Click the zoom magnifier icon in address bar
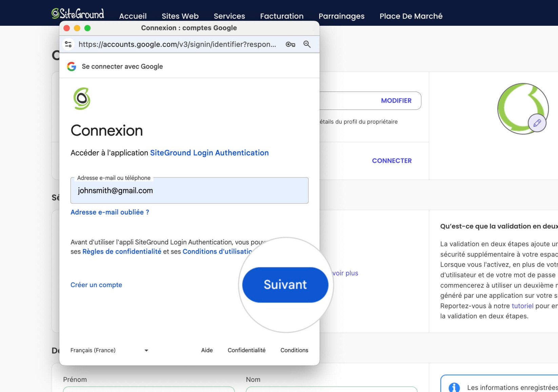Screen dimensions: 558x392 pyautogui.click(x=307, y=44)
